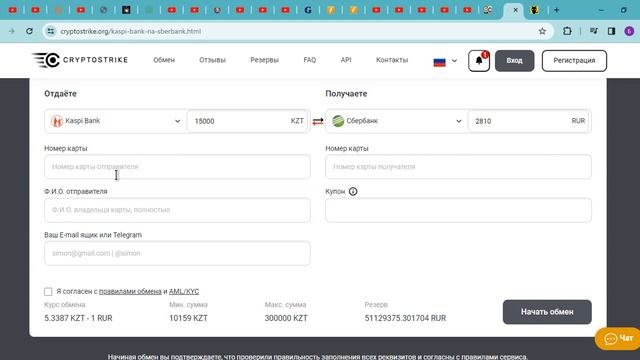The width and height of the screenshot is (640, 360).
Task: Open the API page
Action: coord(346,60)
